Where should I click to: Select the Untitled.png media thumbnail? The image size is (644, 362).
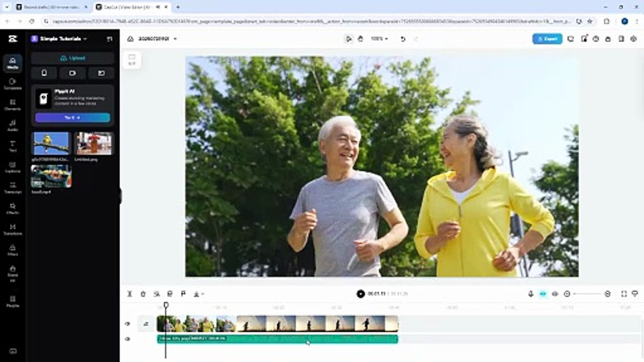click(94, 144)
